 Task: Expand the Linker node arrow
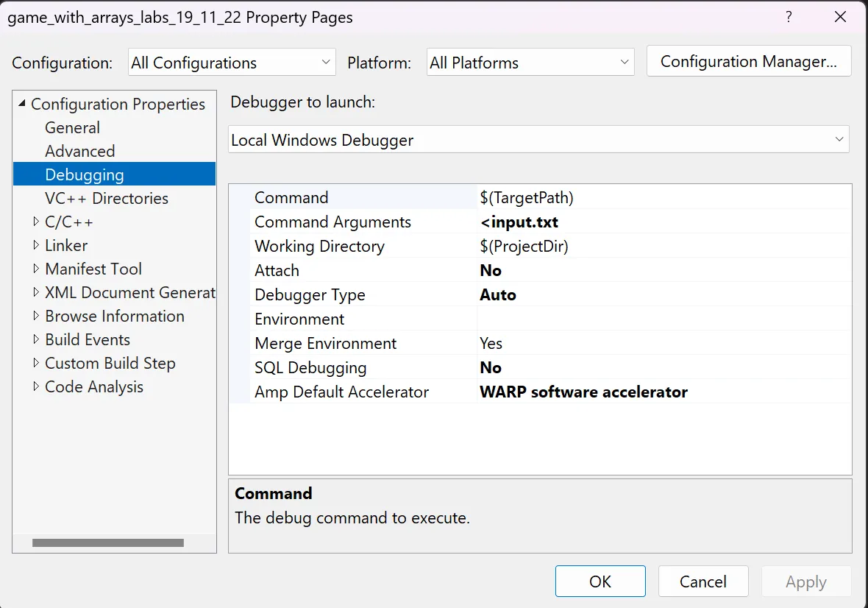click(x=36, y=245)
